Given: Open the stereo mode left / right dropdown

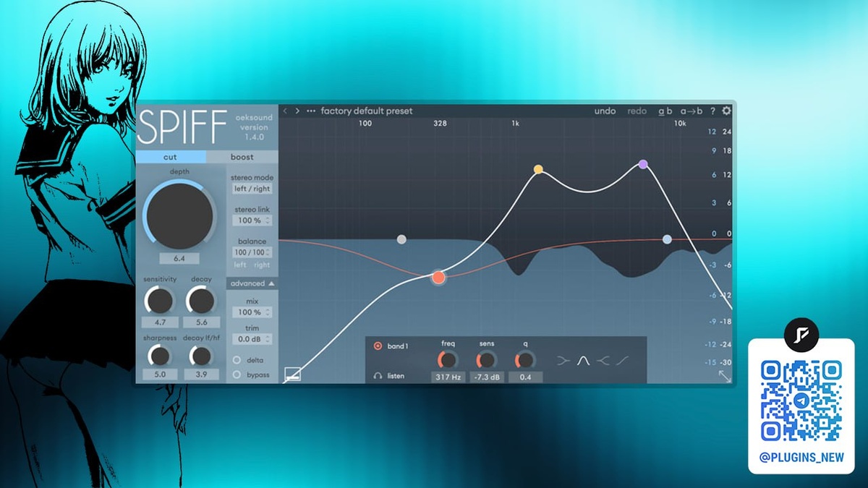Looking at the screenshot, I should click(252, 189).
